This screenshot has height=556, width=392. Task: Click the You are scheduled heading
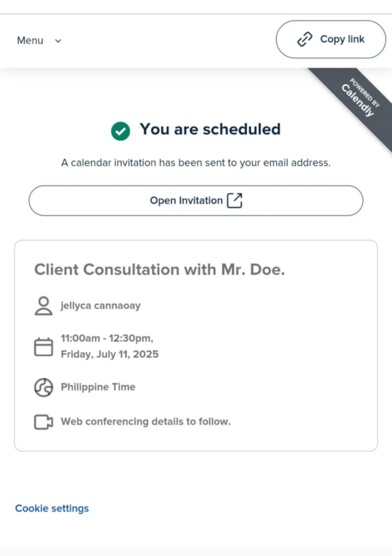210,129
